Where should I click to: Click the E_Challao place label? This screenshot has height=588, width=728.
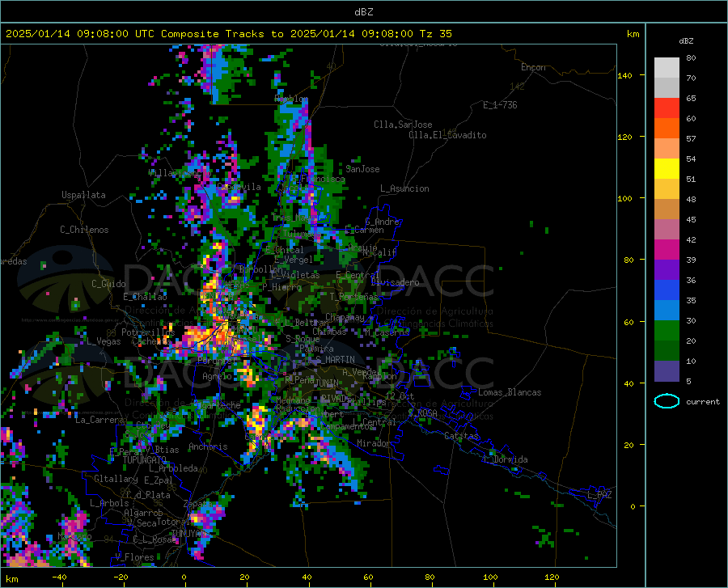145,296
